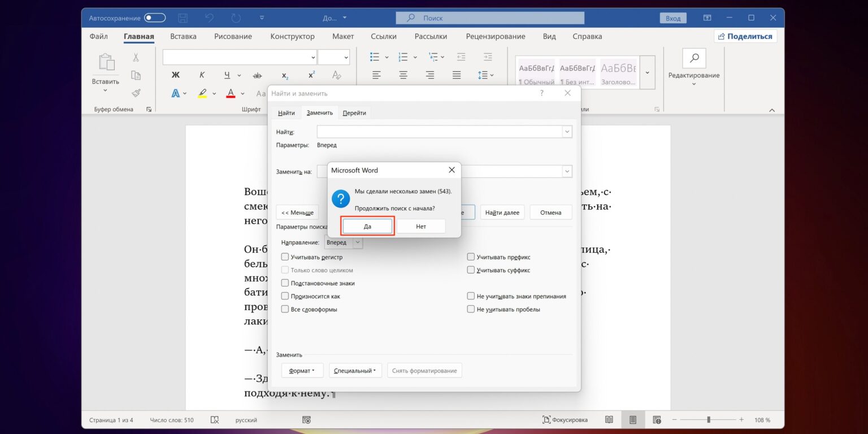The image size is (868, 434).
Task: Expand the Специальный dropdown button
Action: click(x=355, y=371)
